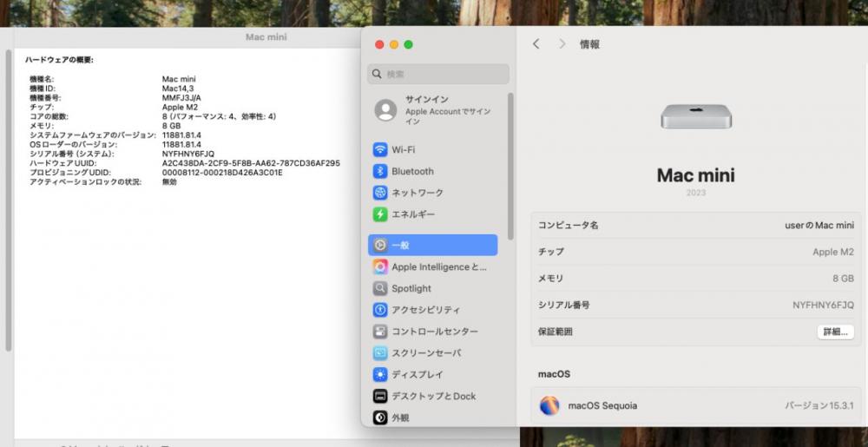Go forward with the right chevron
The height and width of the screenshot is (447, 868).
pyautogui.click(x=562, y=44)
